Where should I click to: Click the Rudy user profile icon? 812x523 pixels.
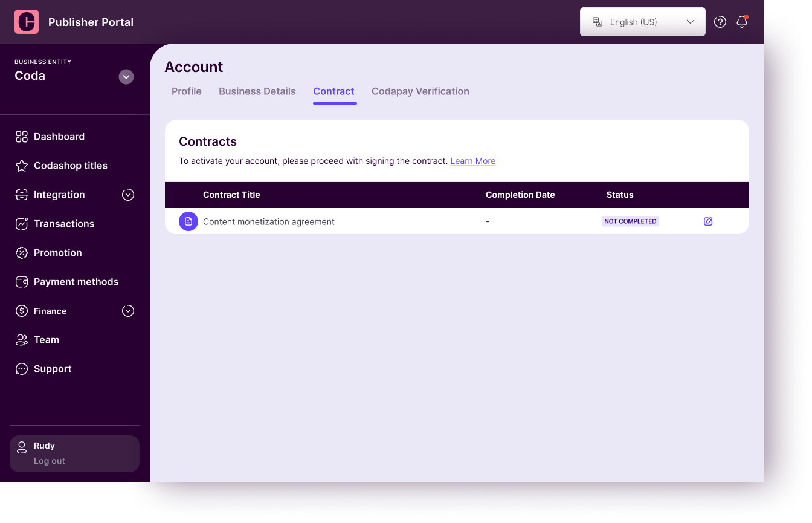(22, 447)
